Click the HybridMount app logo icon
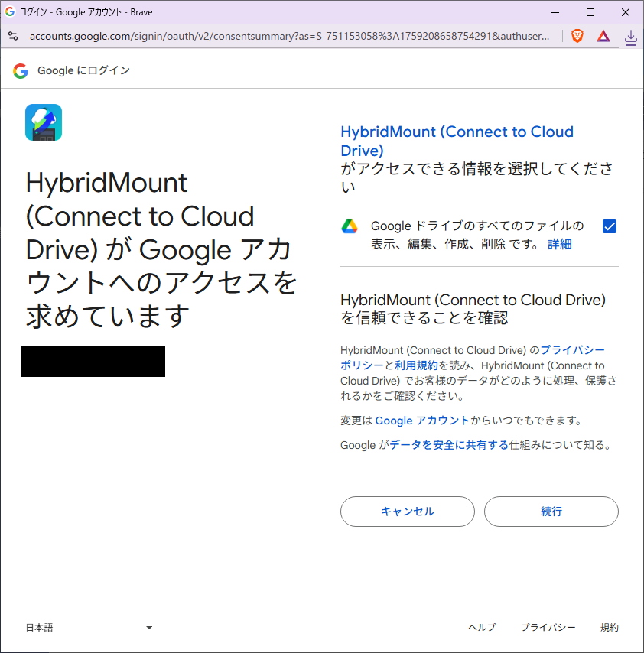This screenshot has height=653, width=644. (x=44, y=122)
